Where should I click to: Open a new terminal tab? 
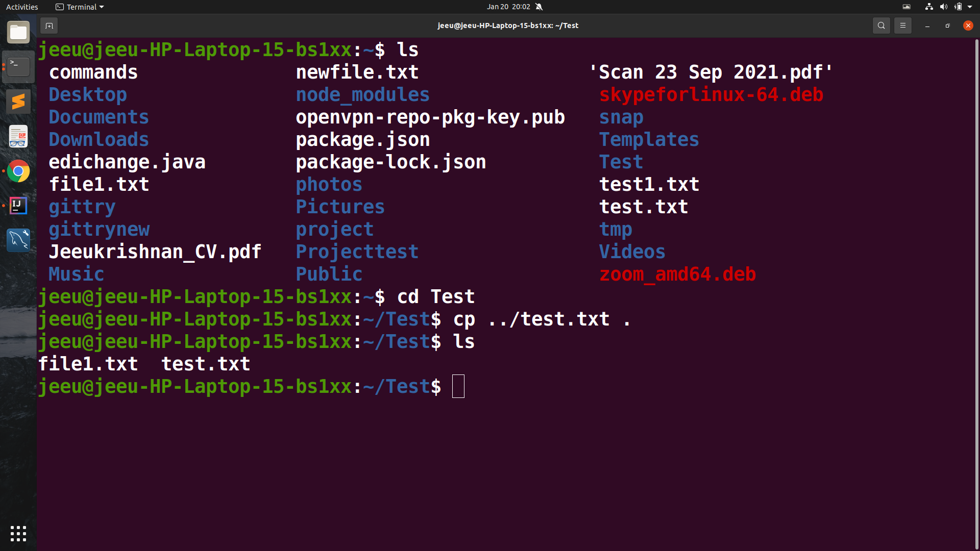(x=48, y=26)
